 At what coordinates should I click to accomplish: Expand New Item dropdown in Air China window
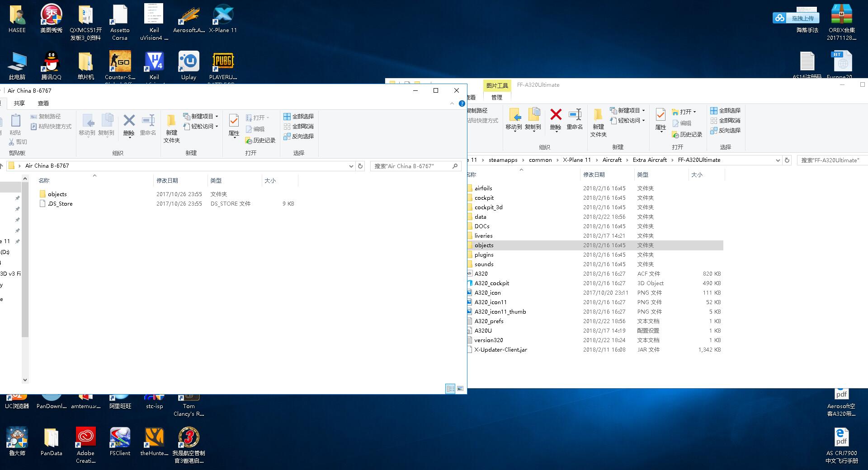217,117
